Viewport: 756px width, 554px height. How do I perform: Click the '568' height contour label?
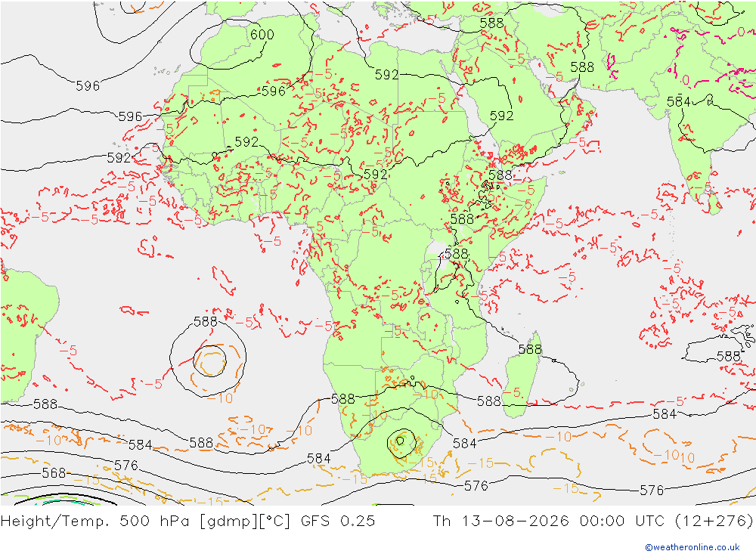54,473
